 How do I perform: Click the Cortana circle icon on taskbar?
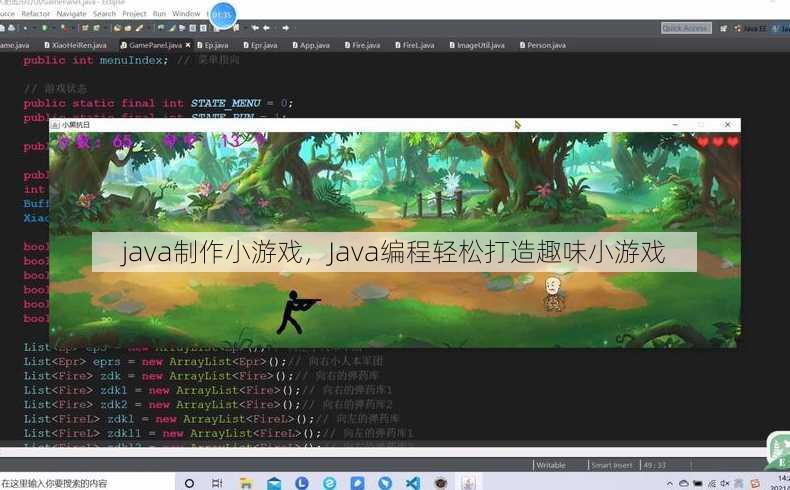tap(189, 483)
